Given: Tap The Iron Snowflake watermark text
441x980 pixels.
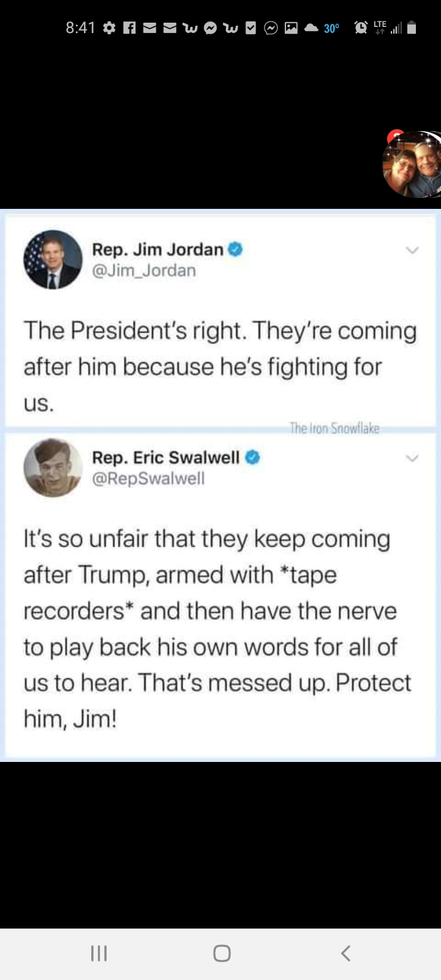Looking at the screenshot, I should (334, 428).
